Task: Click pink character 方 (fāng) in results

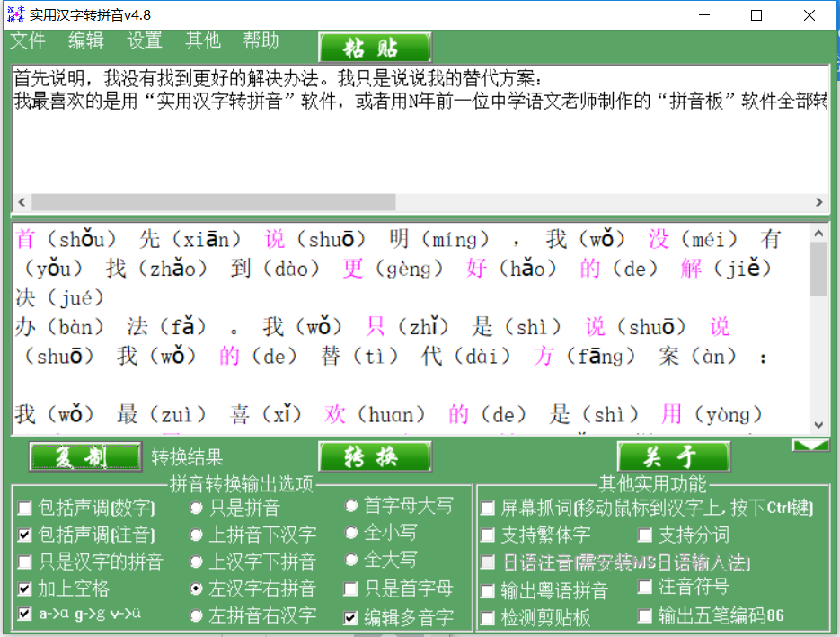Action: [x=544, y=356]
